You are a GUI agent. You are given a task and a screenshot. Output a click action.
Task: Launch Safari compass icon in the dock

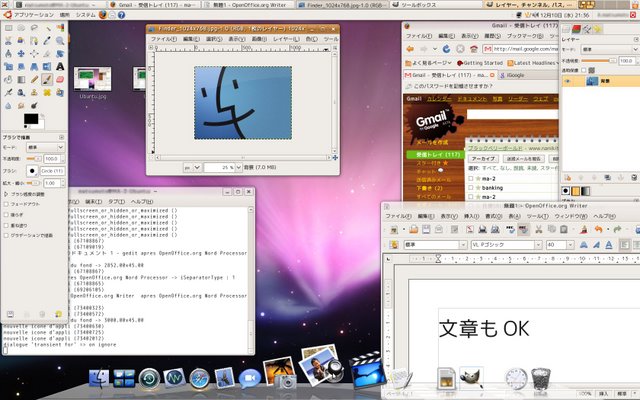click(198, 379)
